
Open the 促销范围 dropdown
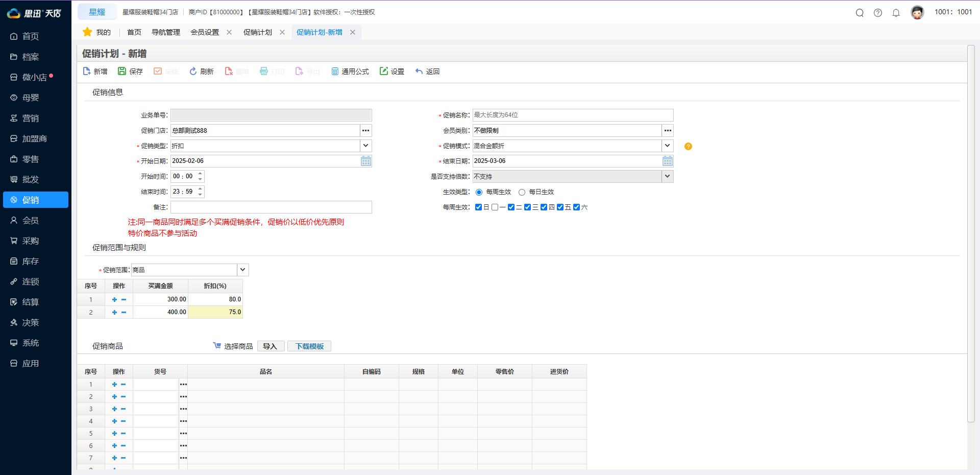click(x=243, y=270)
